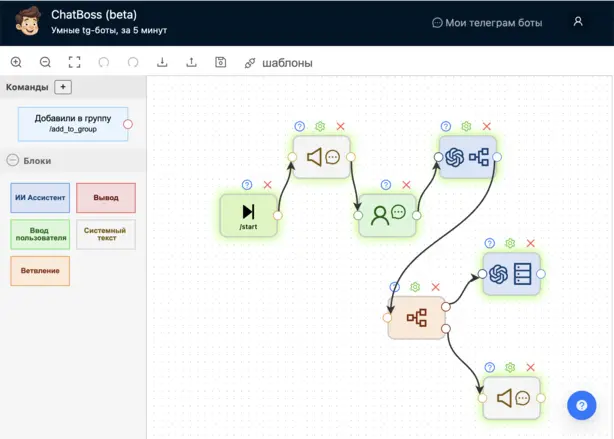Screen dimensions: 614x439
Task: Select the Вывод block in the palette
Action: (106, 198)
